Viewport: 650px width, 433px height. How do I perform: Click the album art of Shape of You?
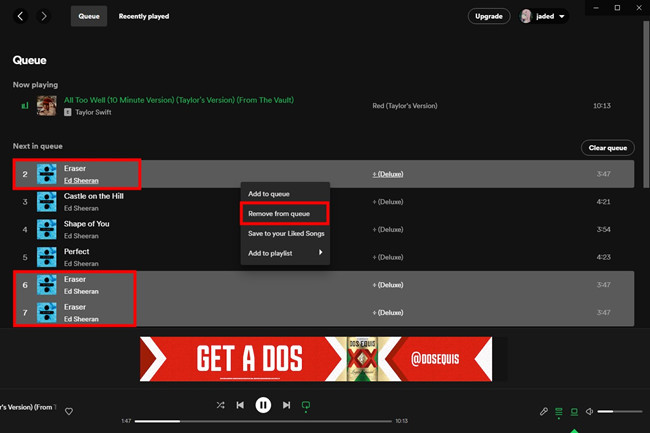click(x=46, y=230)
